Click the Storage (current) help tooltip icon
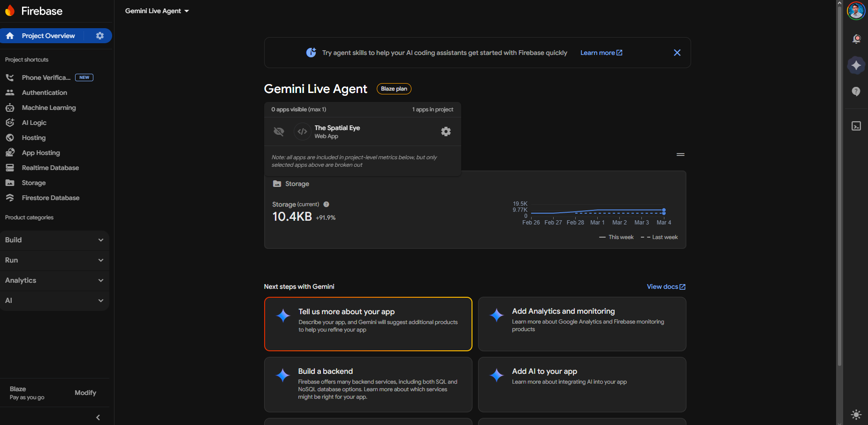This screenshot has width=868, height=425. pos(326,204)
